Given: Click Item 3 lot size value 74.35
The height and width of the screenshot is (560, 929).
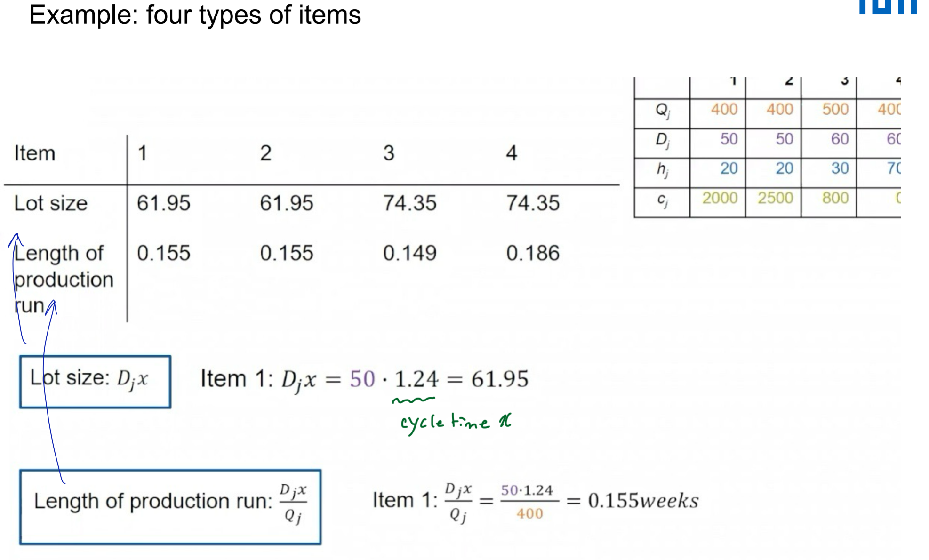Looking at the screenshot, I should point(409,203).
